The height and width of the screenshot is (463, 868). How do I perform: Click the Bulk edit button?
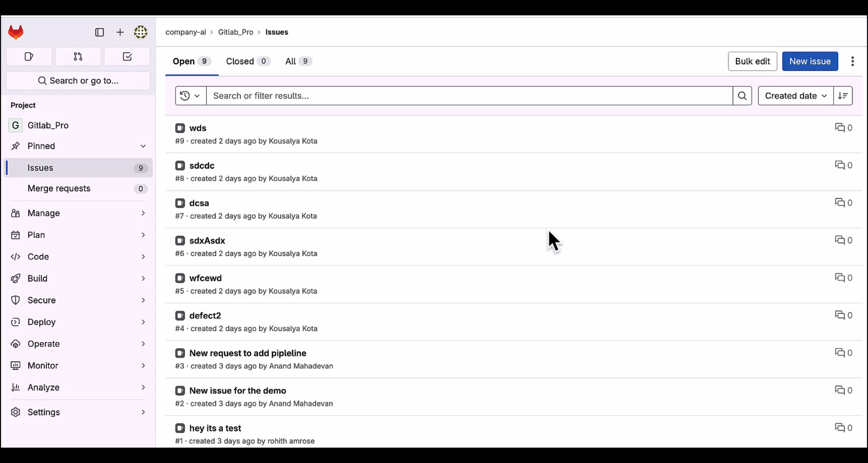coord(752,61)
